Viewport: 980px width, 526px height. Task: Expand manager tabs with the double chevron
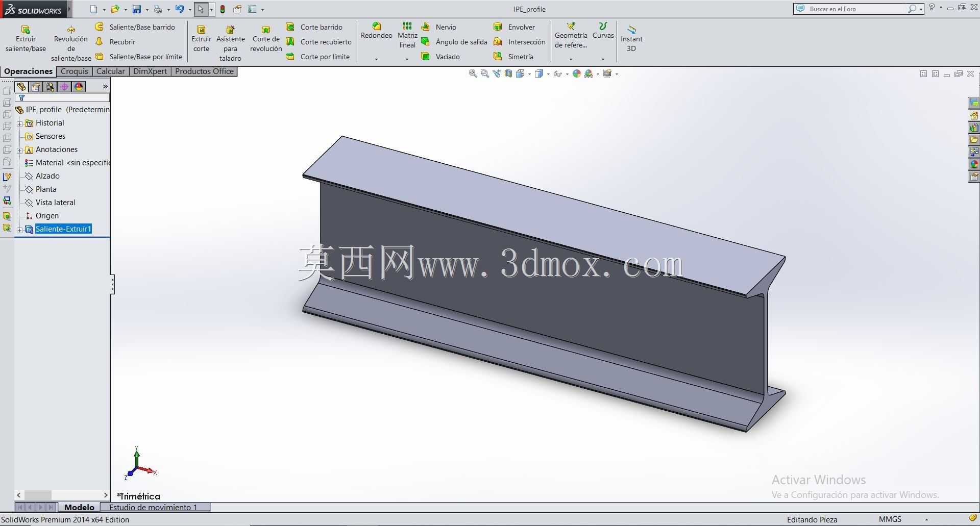click(105, 87)
